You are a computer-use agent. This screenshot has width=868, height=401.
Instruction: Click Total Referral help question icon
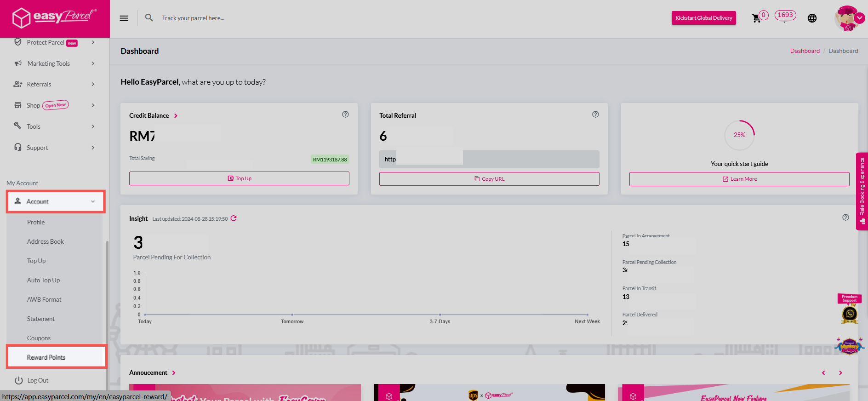[x=595, y=115]
